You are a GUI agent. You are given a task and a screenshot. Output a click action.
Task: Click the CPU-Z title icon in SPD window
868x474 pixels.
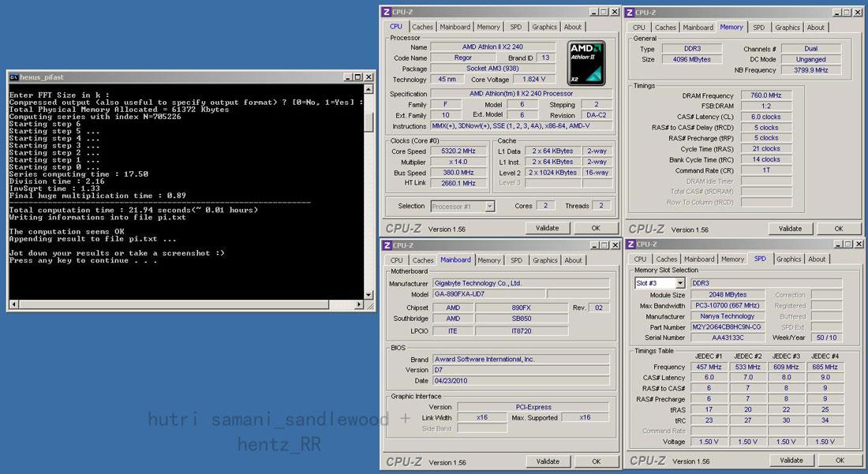tap(630, 244)
